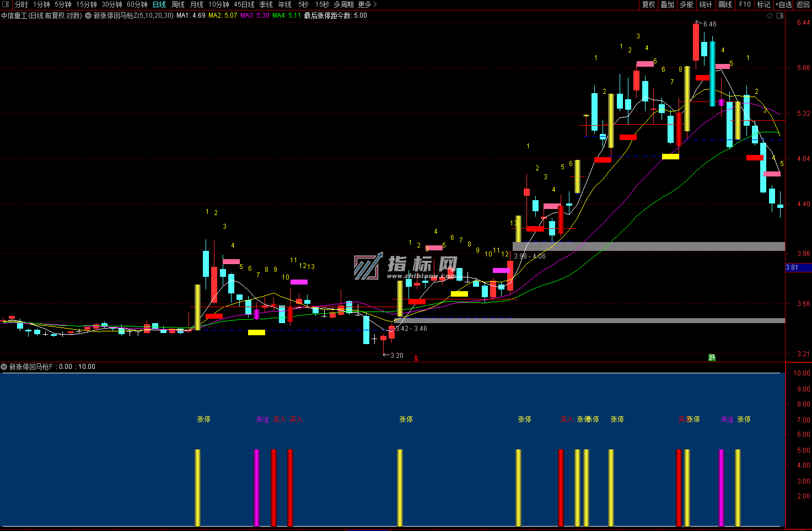812x531 pixels.
Task: Select the 30分钟 period tab
Action: tap(112, 4)
